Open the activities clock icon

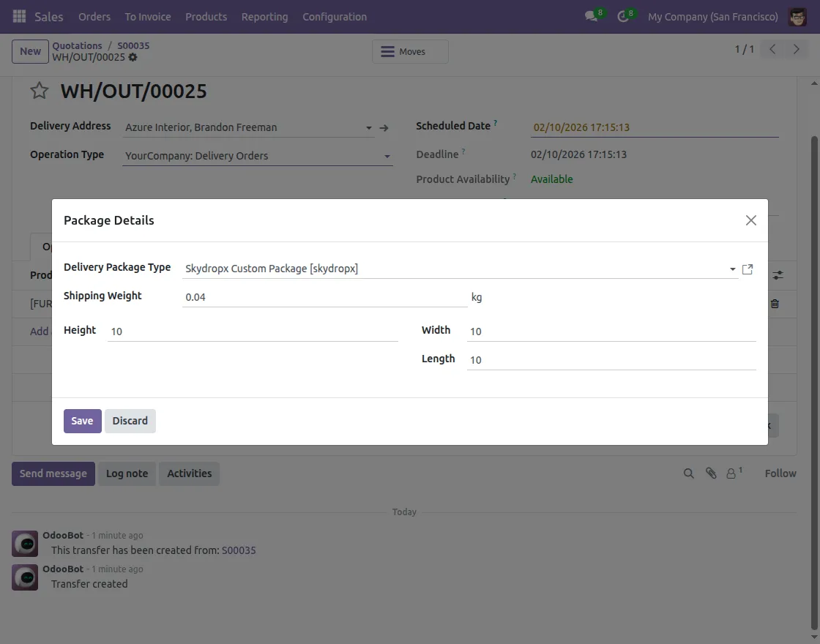(x=623, y=16)
